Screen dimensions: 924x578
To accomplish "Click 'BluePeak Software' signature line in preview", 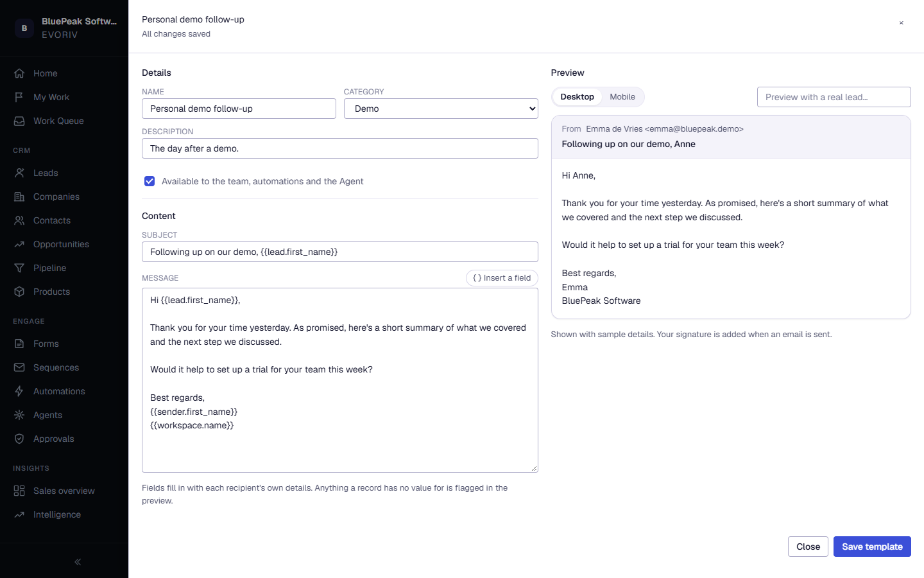I will (601, 301).
